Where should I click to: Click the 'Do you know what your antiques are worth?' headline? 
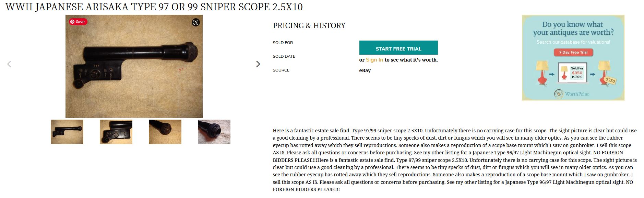573,28
